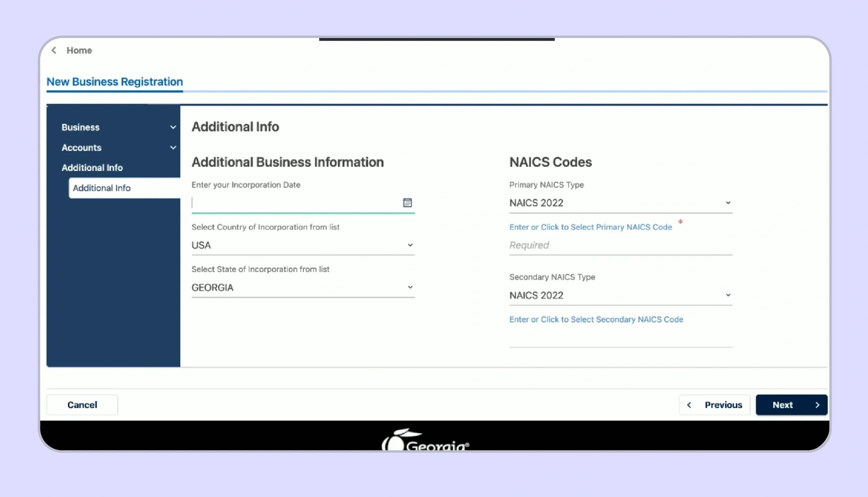Select the New Business Registration tab
868x497 pixels.
(115, 82)
